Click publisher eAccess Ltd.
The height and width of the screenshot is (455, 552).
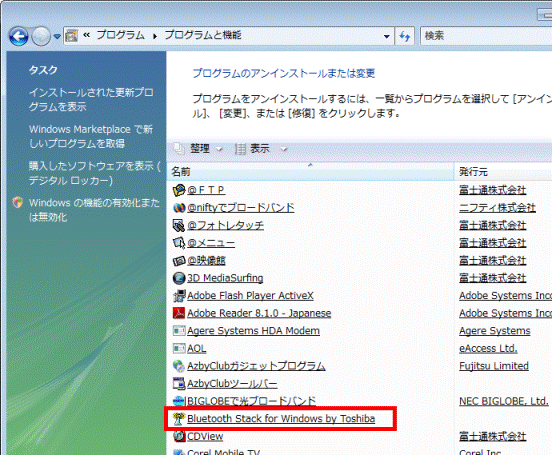coord(488,348)
